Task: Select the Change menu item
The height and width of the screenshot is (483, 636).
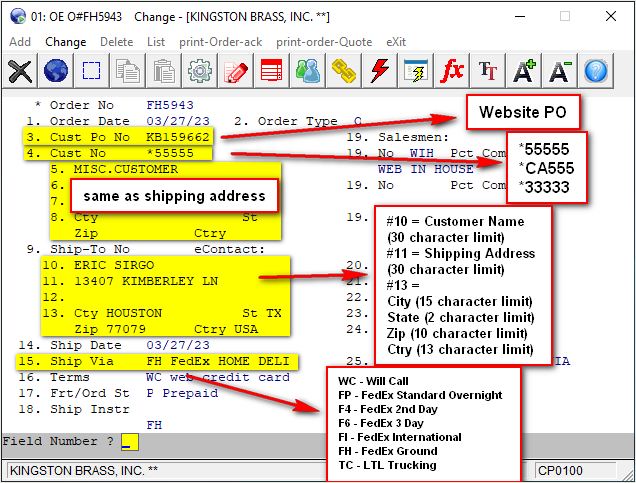Action: pos(65,42)
